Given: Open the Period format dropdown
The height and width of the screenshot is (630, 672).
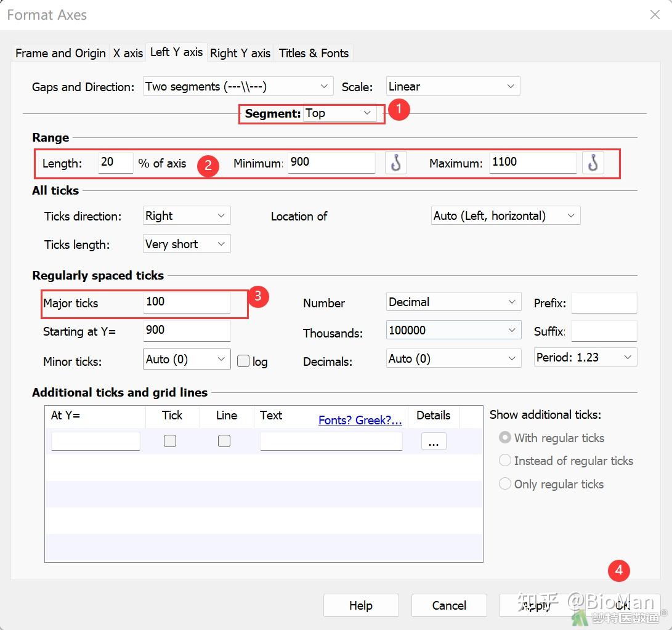Looking at the screenshot, I should coord(585,358).
